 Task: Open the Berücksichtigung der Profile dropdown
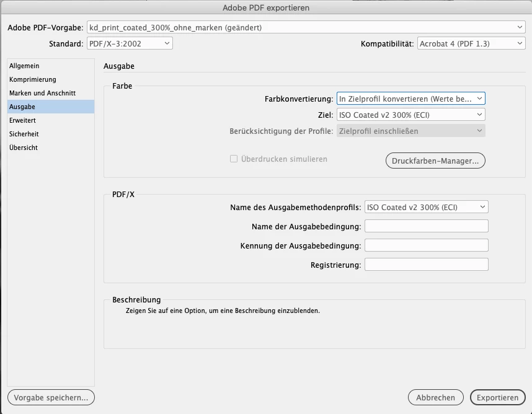click(410, 131)
